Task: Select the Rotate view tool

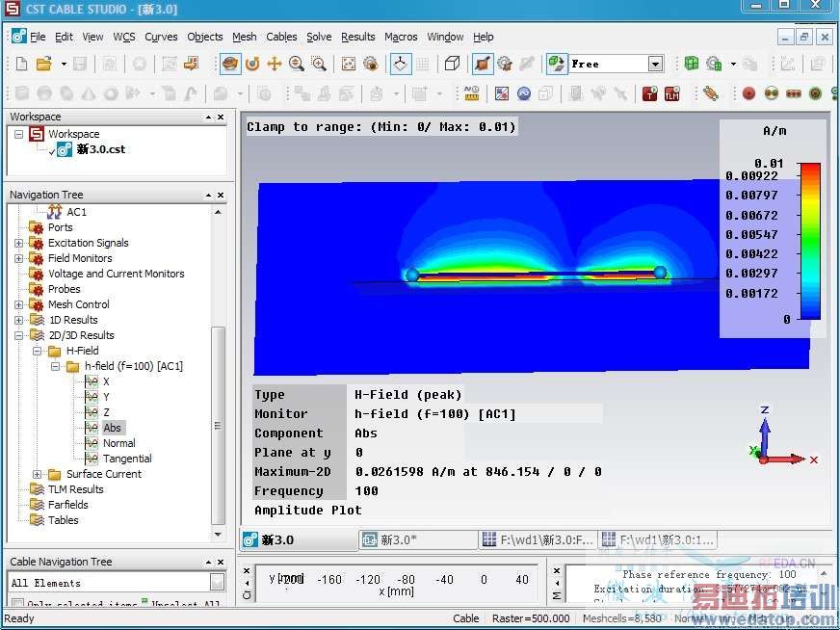Action: point(252,65)
